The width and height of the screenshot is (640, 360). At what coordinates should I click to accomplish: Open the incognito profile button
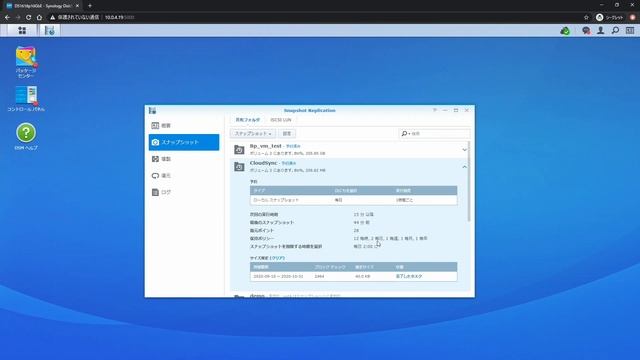click(609, 17)
